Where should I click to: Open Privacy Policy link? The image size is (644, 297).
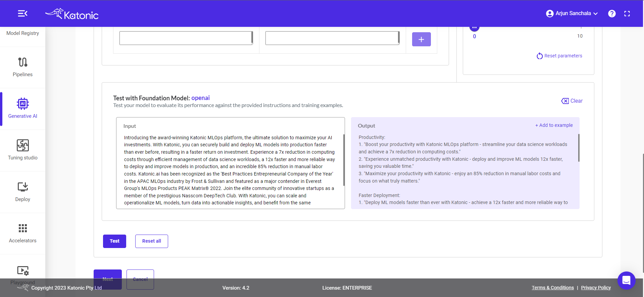596,288
